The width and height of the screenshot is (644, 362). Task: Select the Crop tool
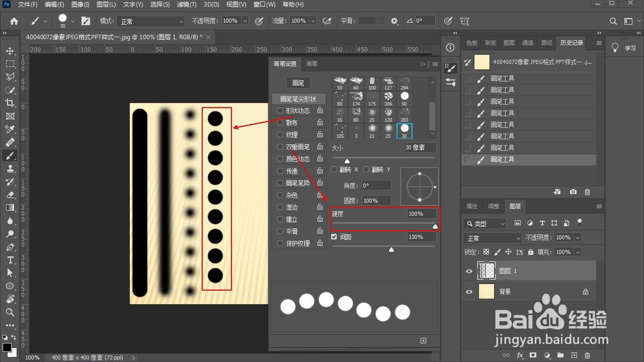pos(10,103)
